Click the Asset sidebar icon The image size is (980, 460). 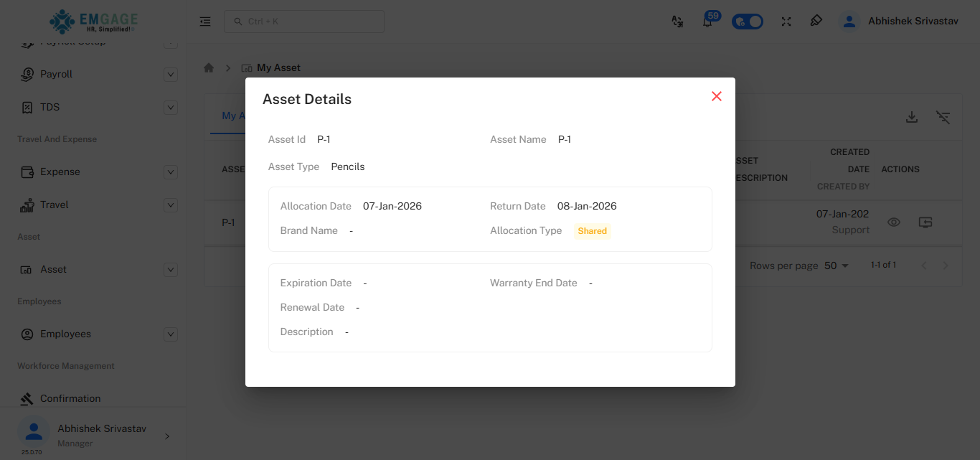click(27, 269)
